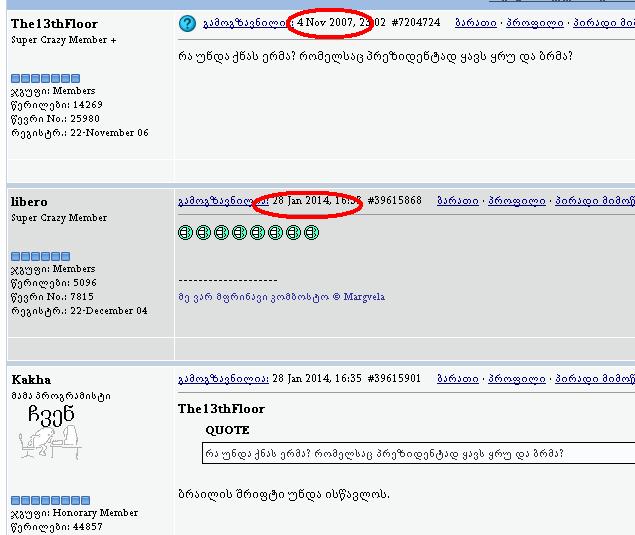This screenshot has width=635, height=535.
Task: Click The13thFloor's blue rank pips bar
Action: (x=45, y=78)
